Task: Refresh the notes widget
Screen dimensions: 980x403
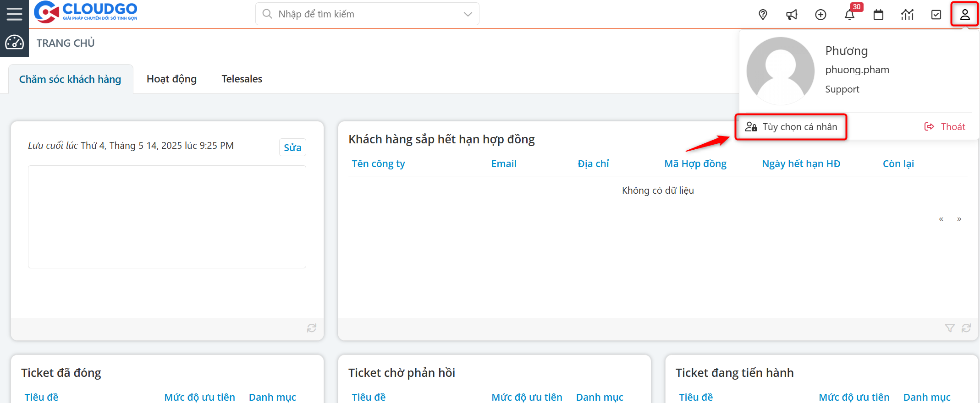Action: click(x=312, y=328)
